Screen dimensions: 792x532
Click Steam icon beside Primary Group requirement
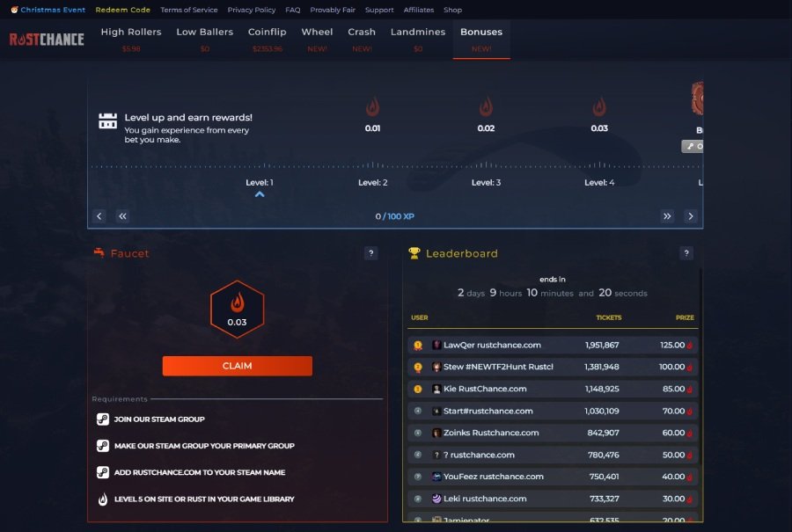click(x=103, y=446)
